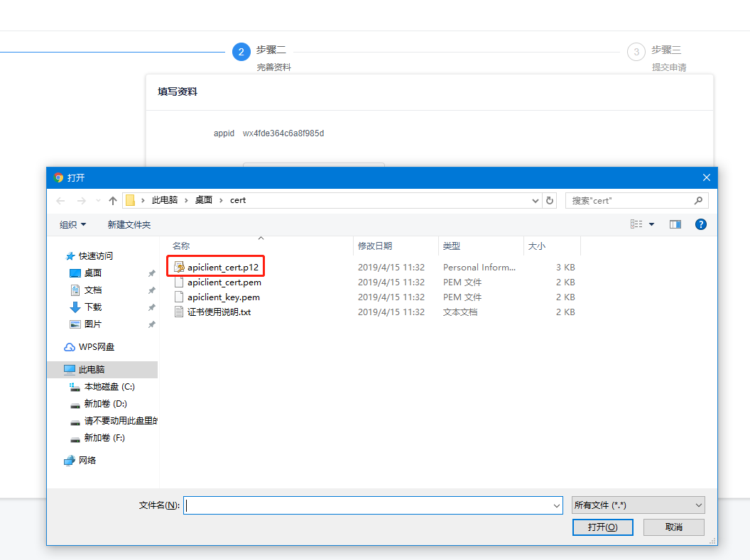Open the 组织 menu

coord(72,224)
